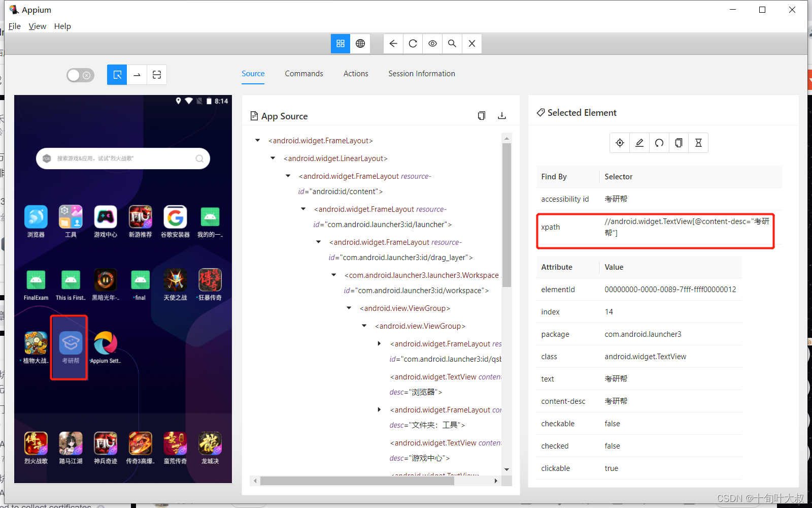Tap the 龙城决 dock icon
812x508 pixels.
210,448
